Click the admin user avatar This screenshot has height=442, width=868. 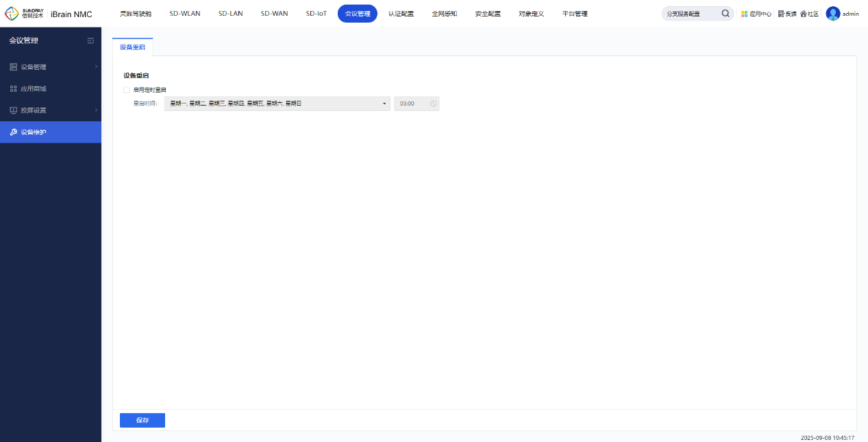point(833,14)
